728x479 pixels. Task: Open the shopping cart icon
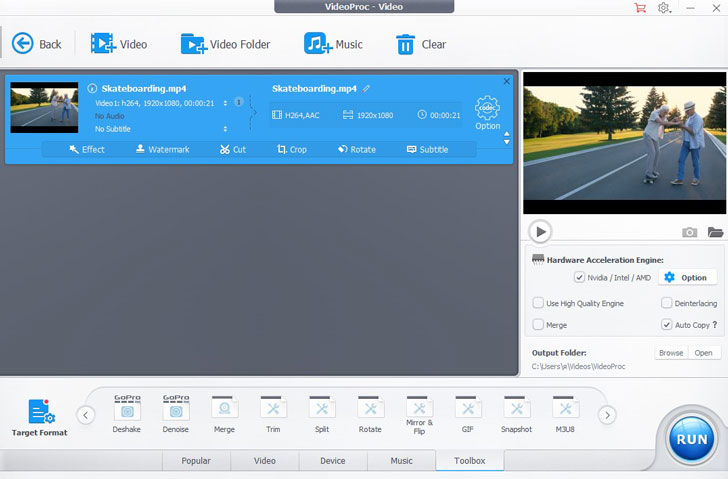[x=640, y=8]
